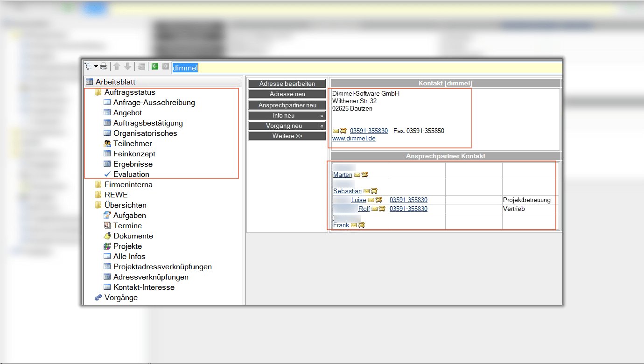This screenshot has height=364, width=644.
Task: Click the print icon in the toolbar
Action: pos(104,67)
